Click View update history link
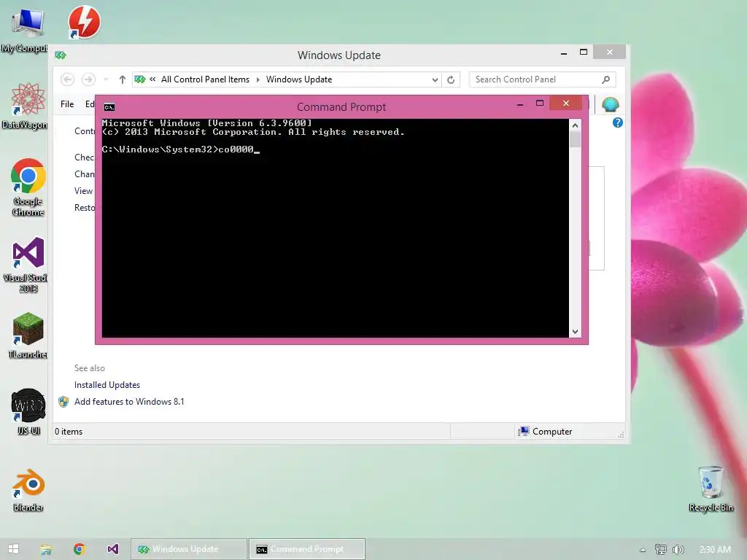747x560 pixels. (84, 191)
